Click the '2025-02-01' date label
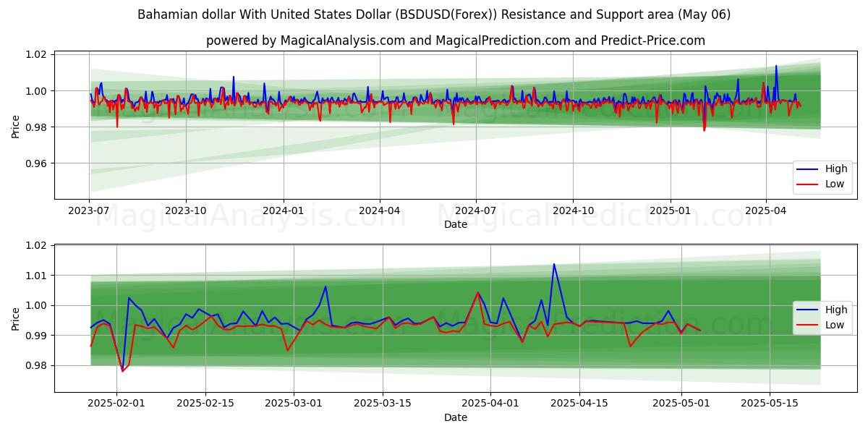This screenshot has width=868, height=434. [116, 404]
